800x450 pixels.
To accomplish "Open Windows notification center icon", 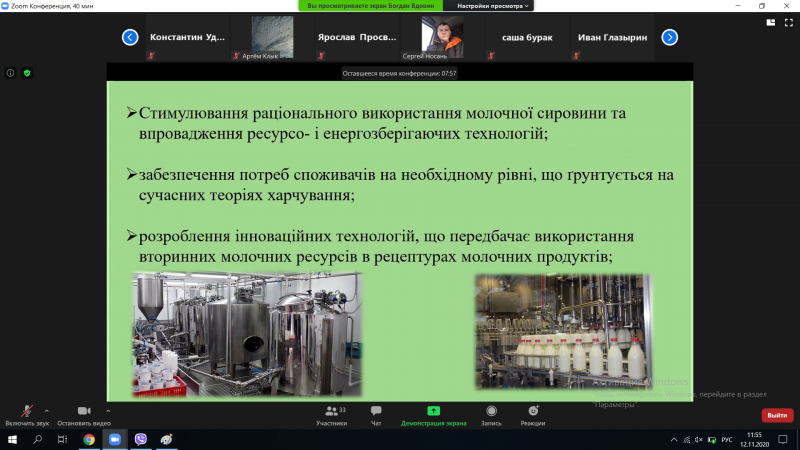I will tap(783, 439).
